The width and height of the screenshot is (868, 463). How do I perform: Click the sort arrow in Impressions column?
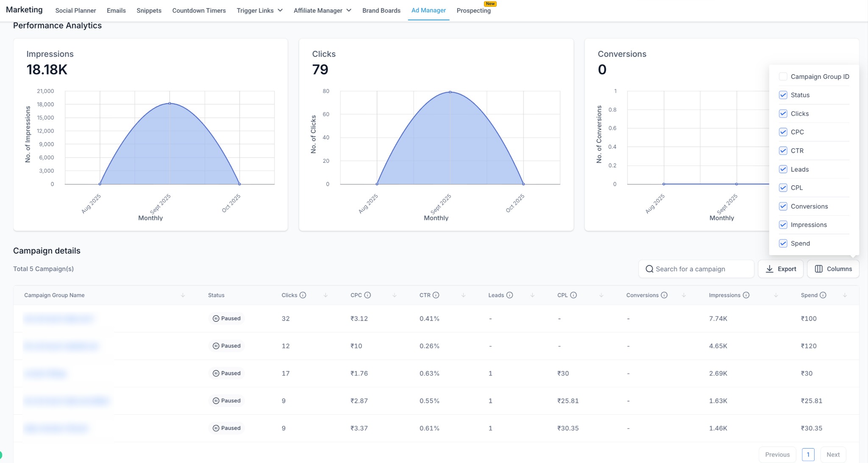pyautogui.click(x=776, y=295)
